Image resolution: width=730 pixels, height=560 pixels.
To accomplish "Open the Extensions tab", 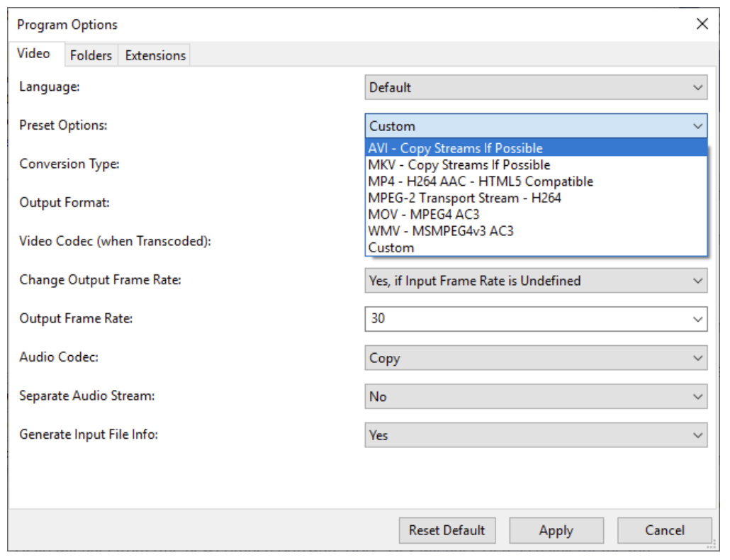I will click(155, 55).
